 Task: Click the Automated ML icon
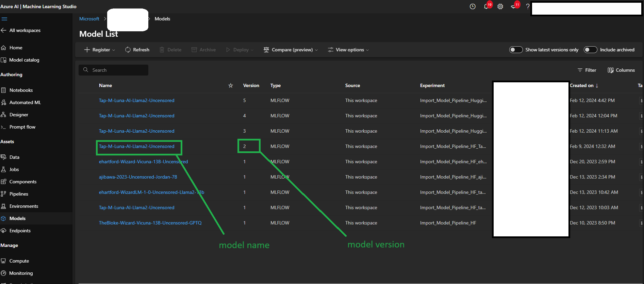pos(3,102)
